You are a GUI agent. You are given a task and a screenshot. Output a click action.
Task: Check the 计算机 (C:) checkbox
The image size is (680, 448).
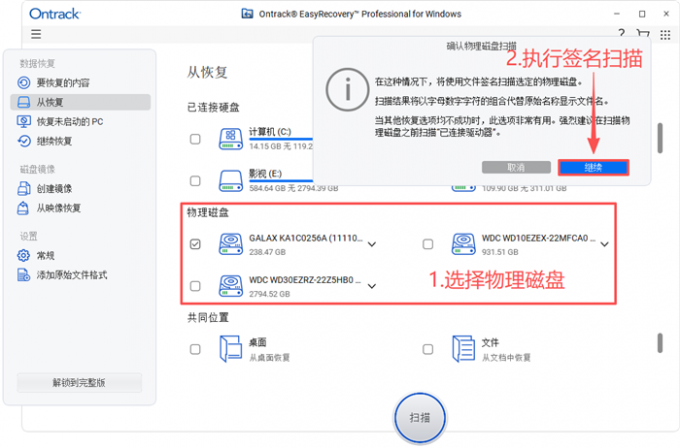[x=195, y=139]
